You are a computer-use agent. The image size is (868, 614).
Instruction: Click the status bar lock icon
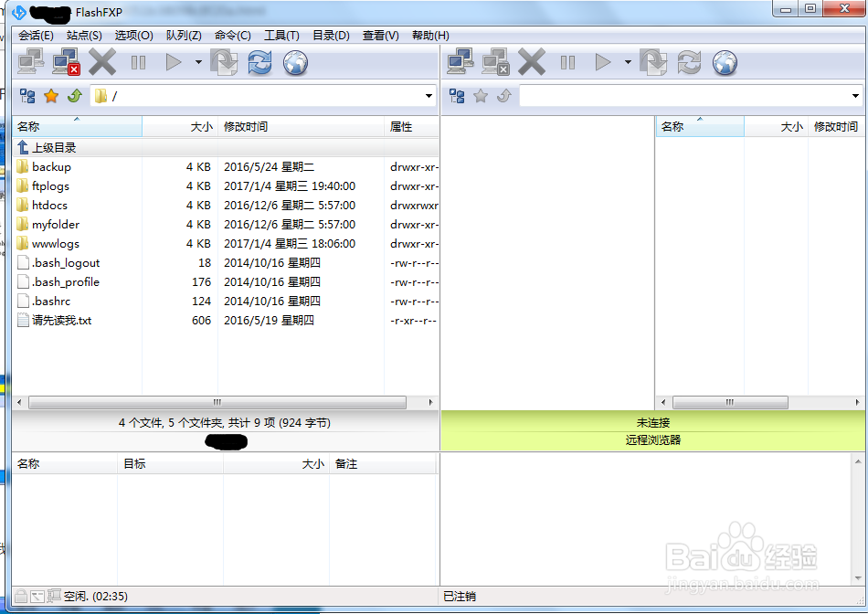pyautogui.click(x=21, y=597)
